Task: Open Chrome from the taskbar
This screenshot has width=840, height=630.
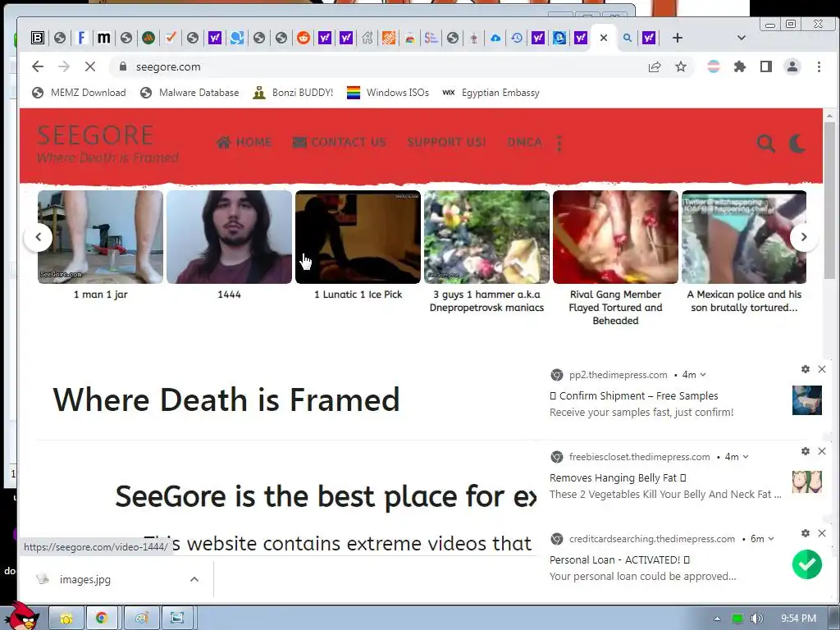Action: click(x=101, y=619)
